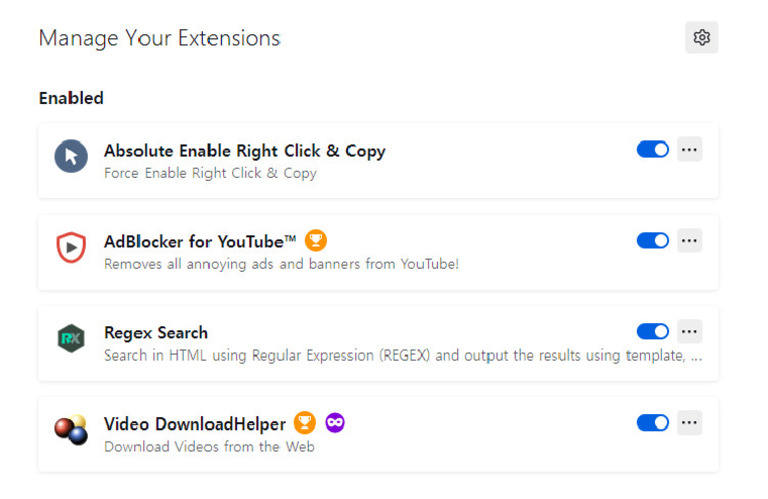Image resolution: width=768 pixels, height=499 pixels.
Task: Open Video DownloadHelper's three-dot menu
Action: [x=689, y=423]
